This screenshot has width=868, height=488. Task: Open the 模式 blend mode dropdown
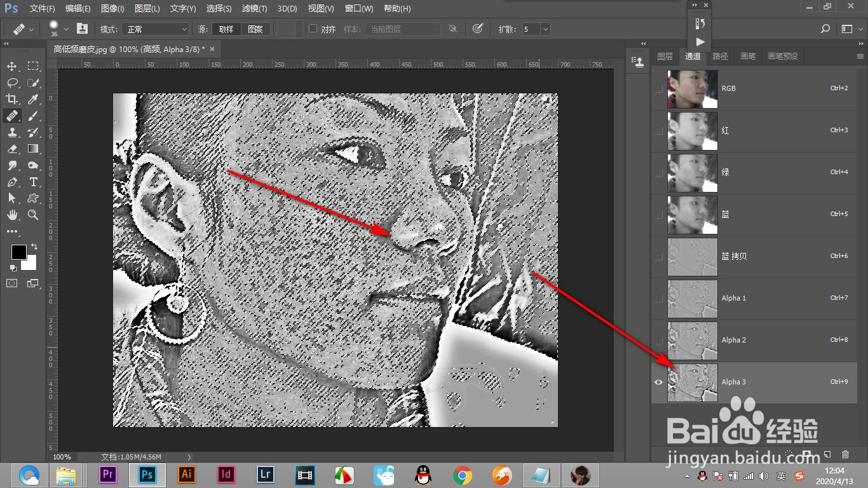156,29
